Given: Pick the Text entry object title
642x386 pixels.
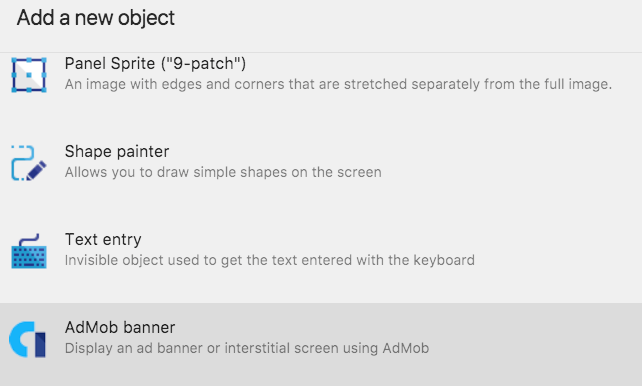Looking at the screenshot, I should (103, 239).
